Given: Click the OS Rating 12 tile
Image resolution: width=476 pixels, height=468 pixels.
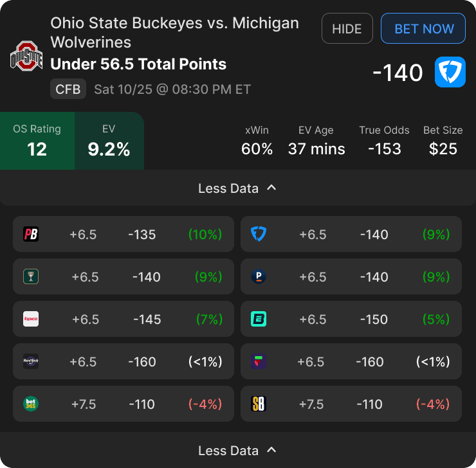Looking at the screenshot, I should click(37, 141).
